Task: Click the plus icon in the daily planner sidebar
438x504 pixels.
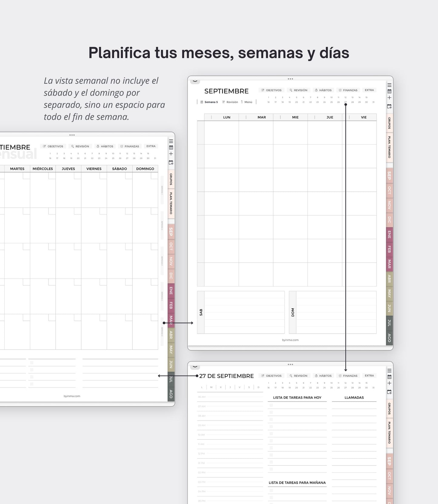Action: (390, 383)
